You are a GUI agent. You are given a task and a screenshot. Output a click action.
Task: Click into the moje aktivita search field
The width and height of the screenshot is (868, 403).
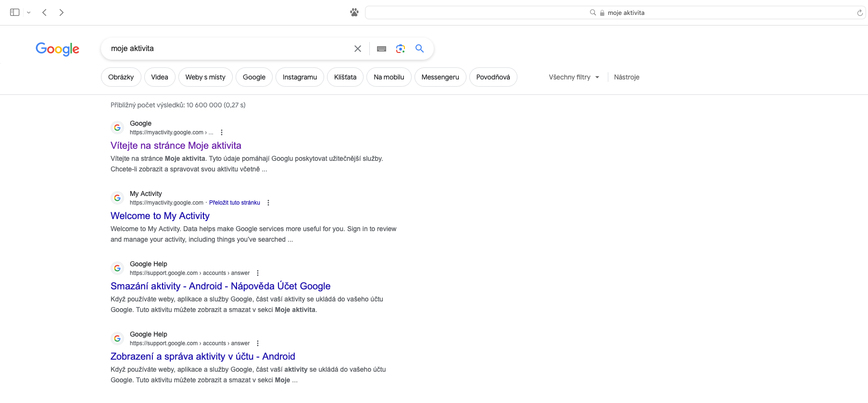click(x=226, y=49)
